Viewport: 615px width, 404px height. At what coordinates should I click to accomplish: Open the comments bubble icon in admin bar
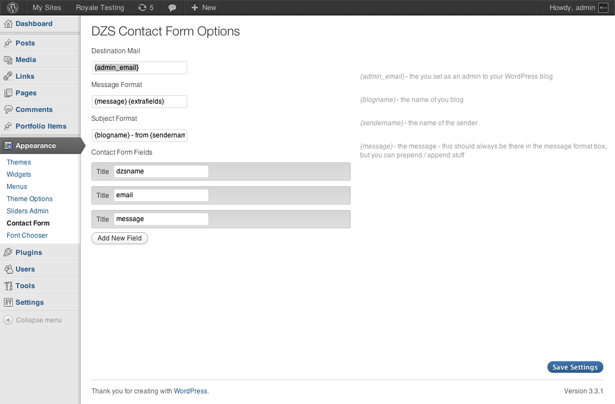click(x=172, y=8)
